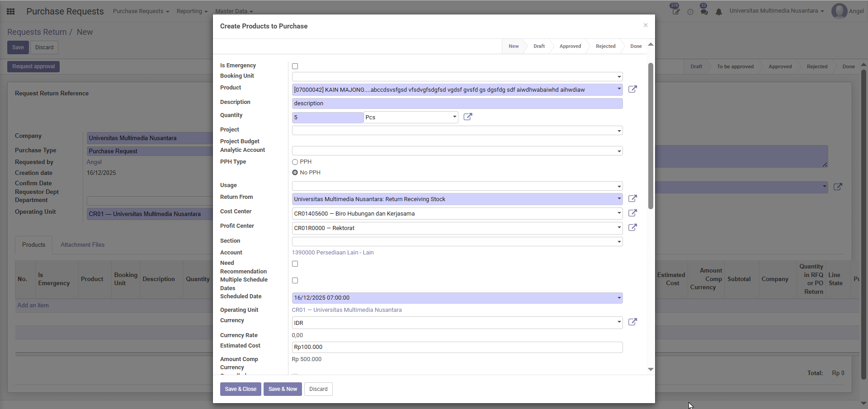The height and width of the screenshot is (409, 868).
Task: Expand the Scheduled Date dropdown
Action: (x=619, y=298)
